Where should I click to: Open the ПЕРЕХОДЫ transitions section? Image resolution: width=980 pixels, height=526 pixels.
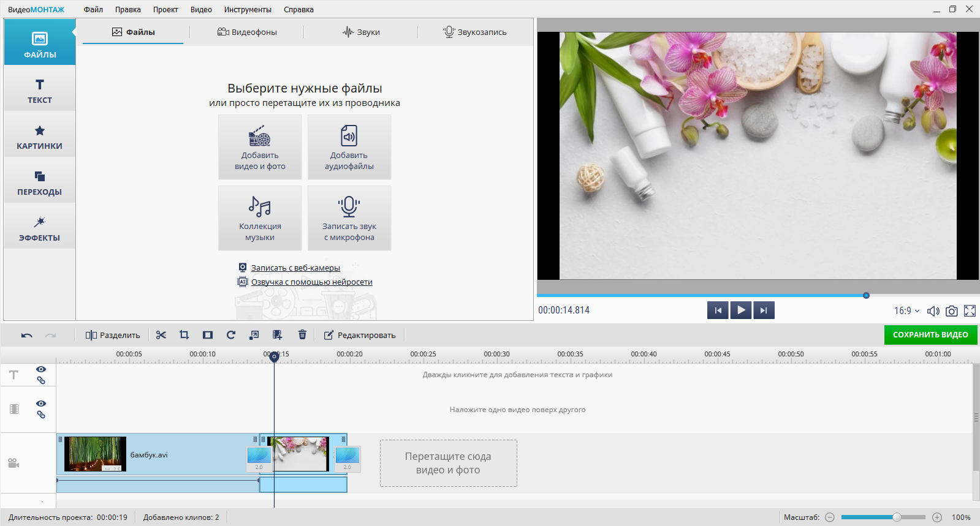(x=40, y=180)
